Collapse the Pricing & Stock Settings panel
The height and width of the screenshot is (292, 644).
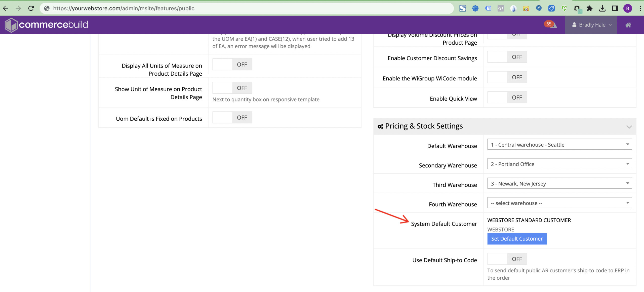click(x=629, y=127)
